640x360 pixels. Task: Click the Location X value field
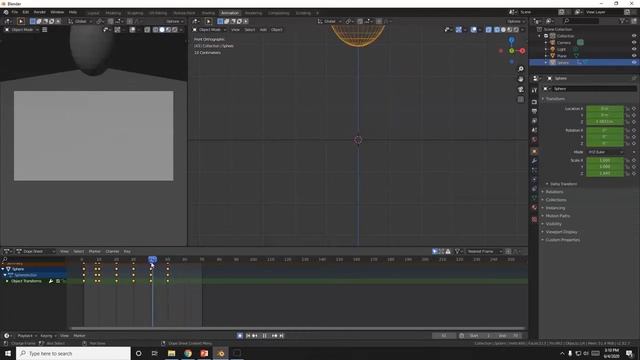coord(605,109)
